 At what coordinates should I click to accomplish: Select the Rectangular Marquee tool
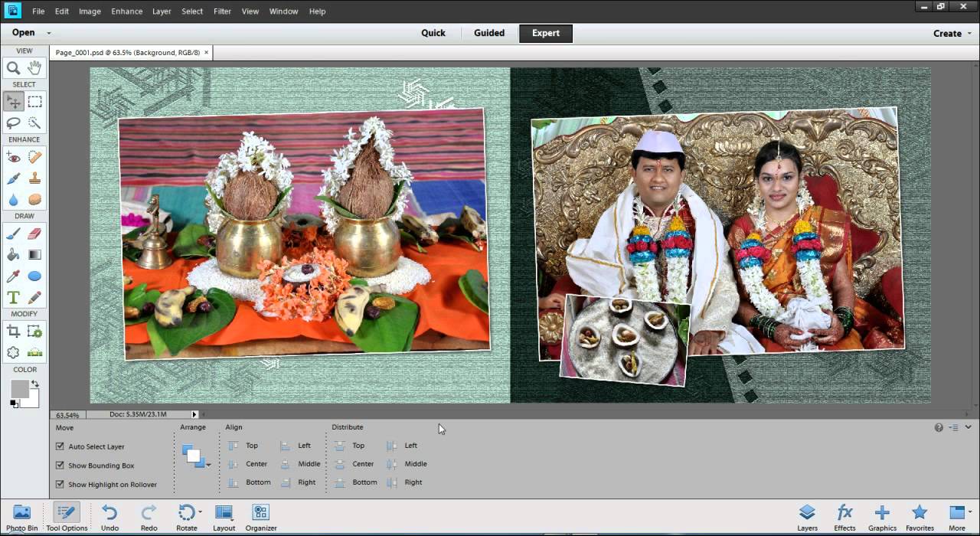point(34,102)
